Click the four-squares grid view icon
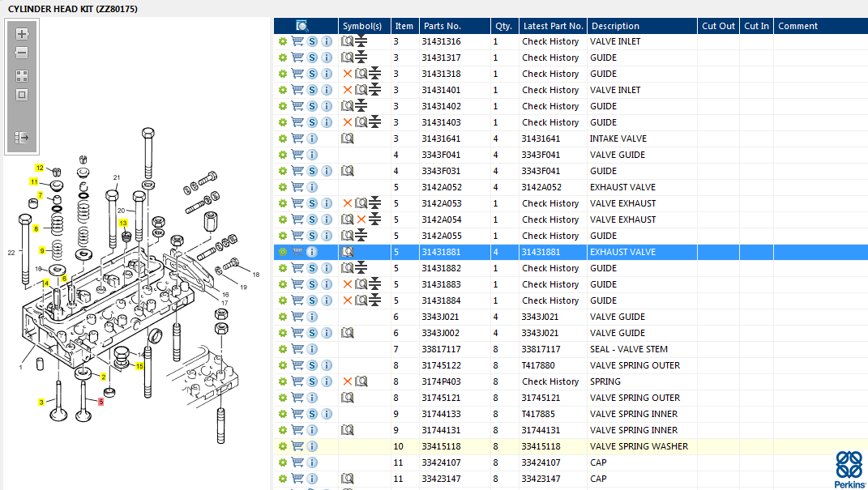The image size is (868, 490). point(22,75)
